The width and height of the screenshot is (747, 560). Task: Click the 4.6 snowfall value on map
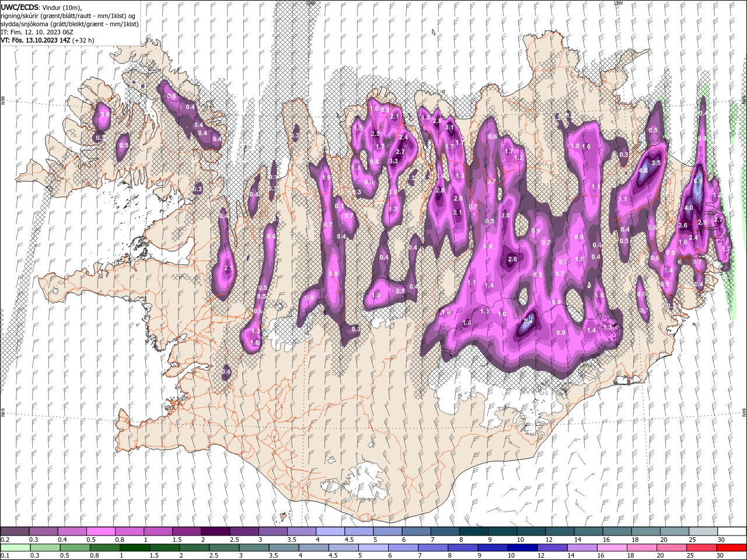644,171
